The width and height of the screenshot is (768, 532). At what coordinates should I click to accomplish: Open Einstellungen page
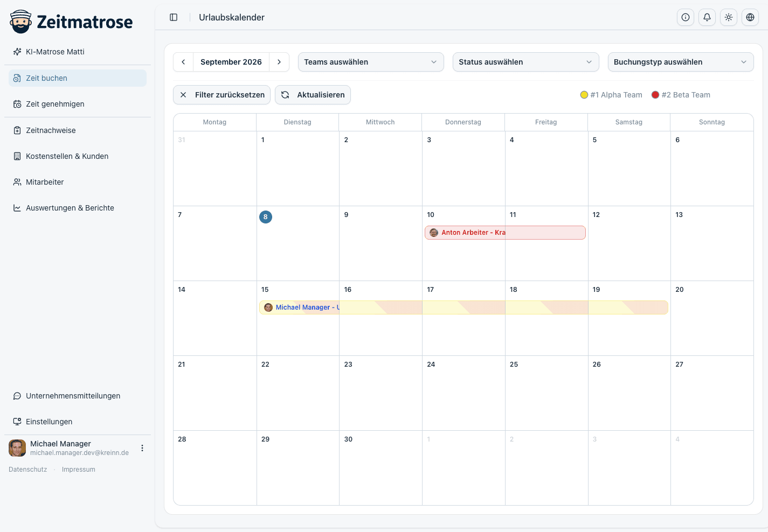tap(78, 422)
